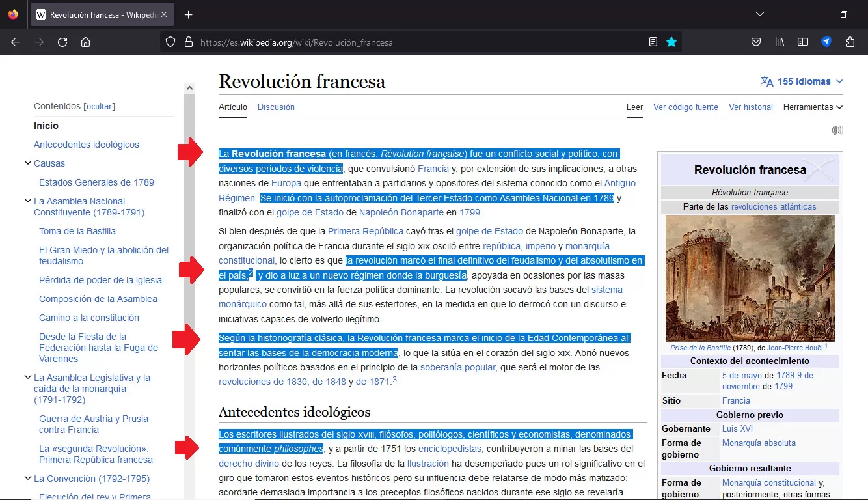Open the extensions puzzle icon

(850, 42)
